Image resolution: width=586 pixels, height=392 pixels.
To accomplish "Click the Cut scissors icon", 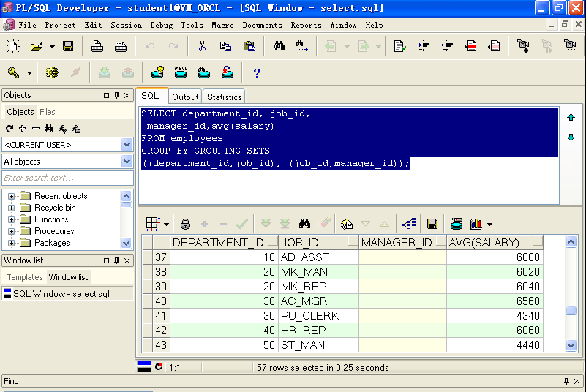I will [202, 46].
